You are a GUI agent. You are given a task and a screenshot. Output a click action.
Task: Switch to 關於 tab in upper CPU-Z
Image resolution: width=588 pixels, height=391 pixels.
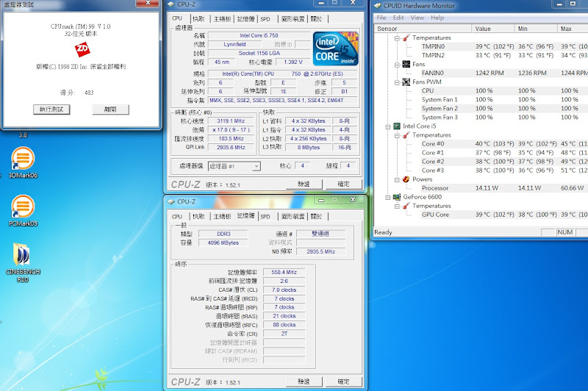click(317, 19)
